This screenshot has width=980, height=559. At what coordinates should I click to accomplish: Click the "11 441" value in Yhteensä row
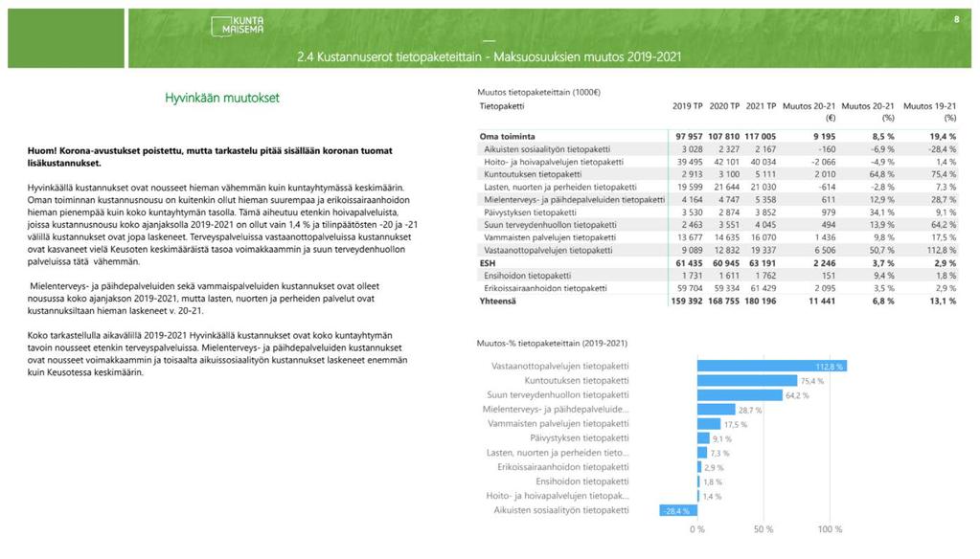(822, 302)
